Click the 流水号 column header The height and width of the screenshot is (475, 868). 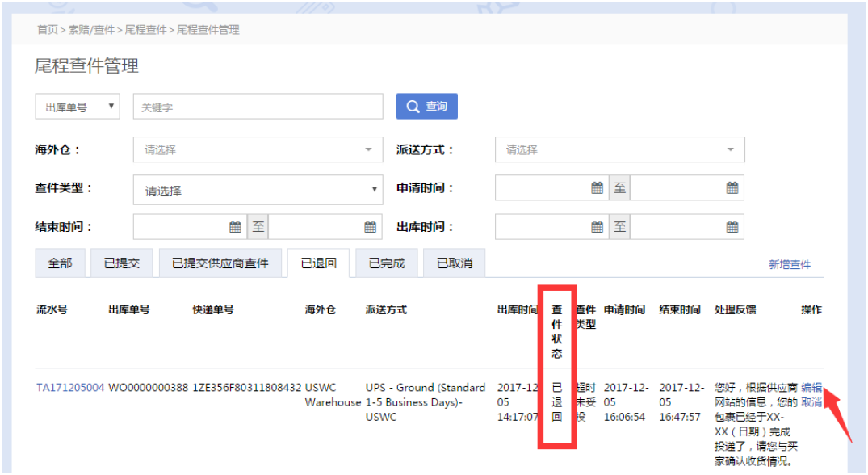coord(52,309)
